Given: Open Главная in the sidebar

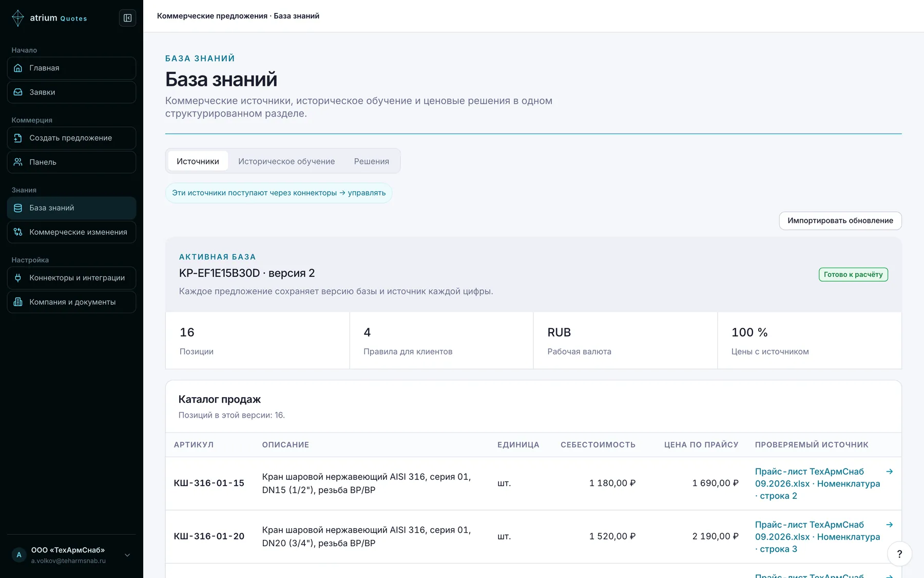Looking at the screenshot, I should (x=71, y=68).
